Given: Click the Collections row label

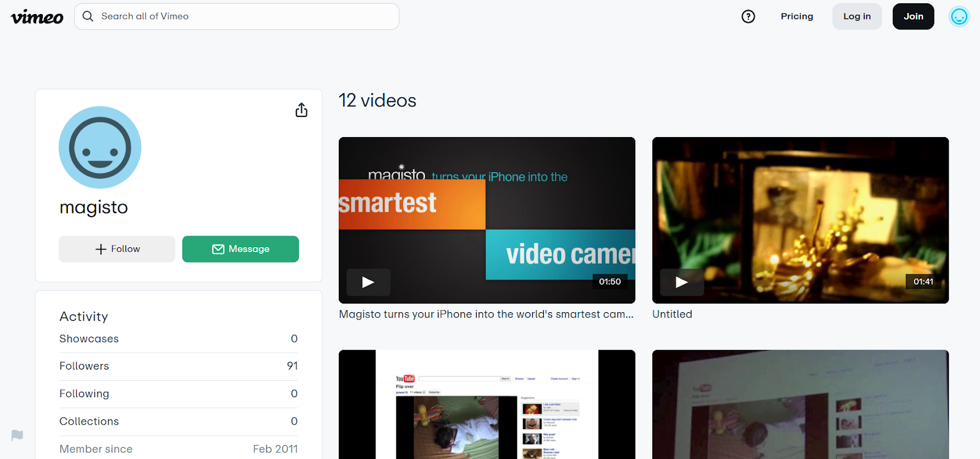Looking at the screenshot, I should pos(89,421).
